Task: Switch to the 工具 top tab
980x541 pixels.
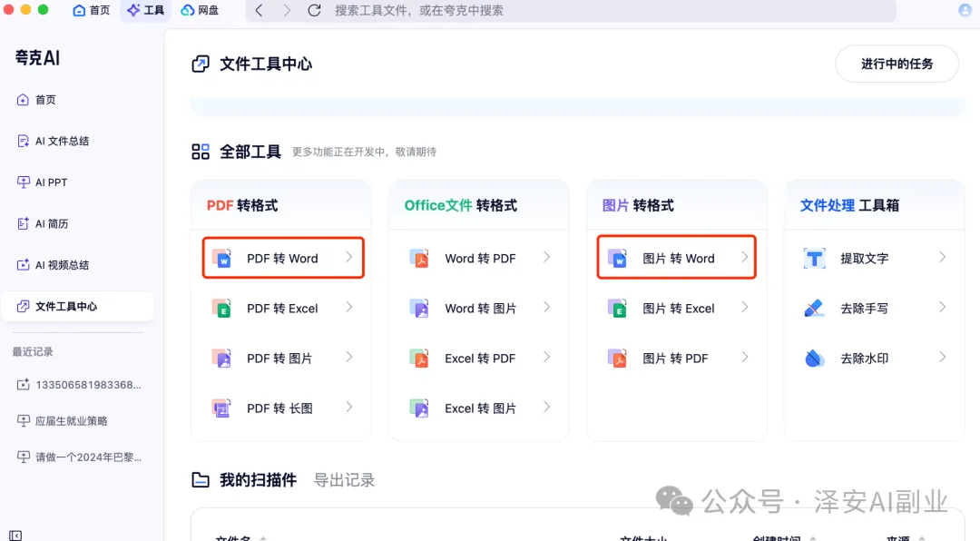Action: click(x=145, y=10)
